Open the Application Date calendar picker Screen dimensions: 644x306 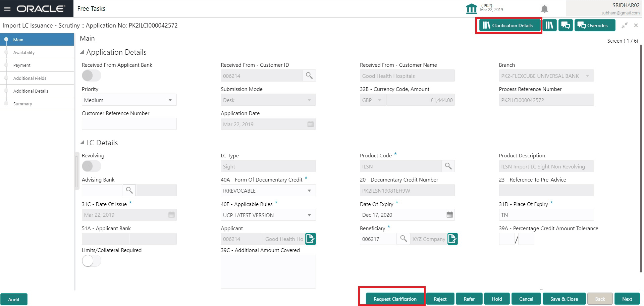click(311, 124)
